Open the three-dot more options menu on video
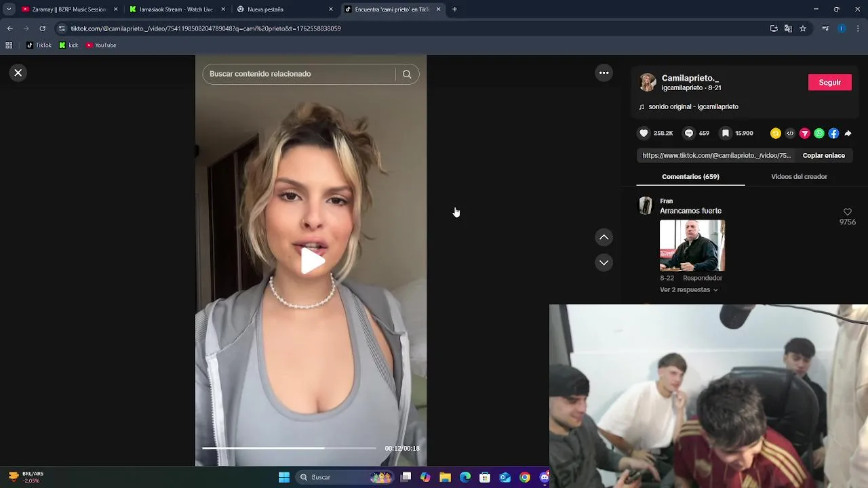868x488 pixels. tap(604, 73)
